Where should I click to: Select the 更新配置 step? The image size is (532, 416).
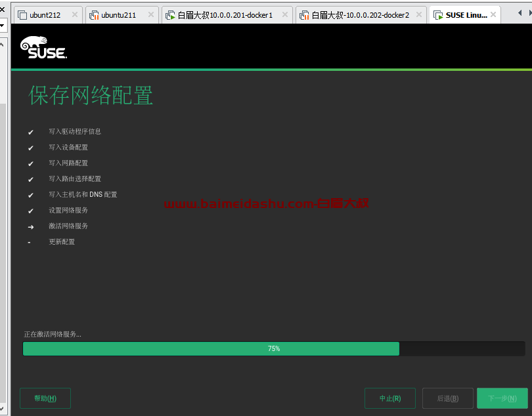pyautogui.click(x=62, y=241)
